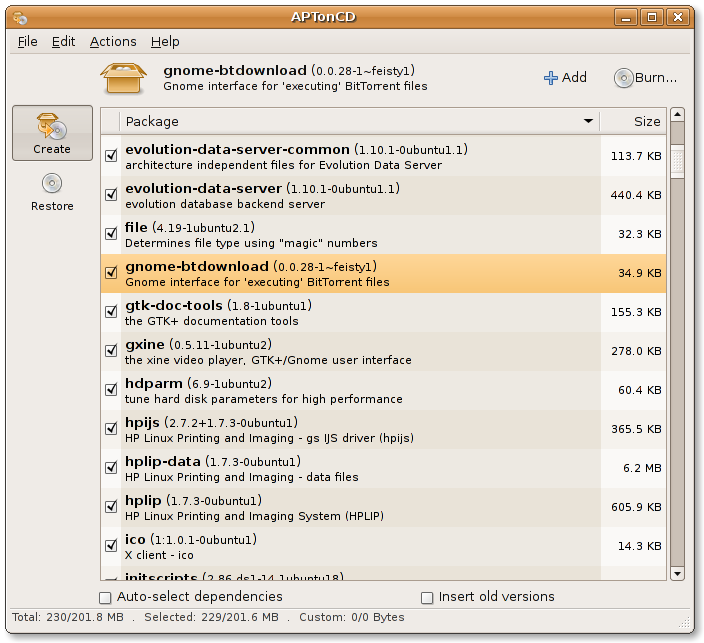Open the File menu
Viewport: 704px width, 643px height.
(27, 42)
